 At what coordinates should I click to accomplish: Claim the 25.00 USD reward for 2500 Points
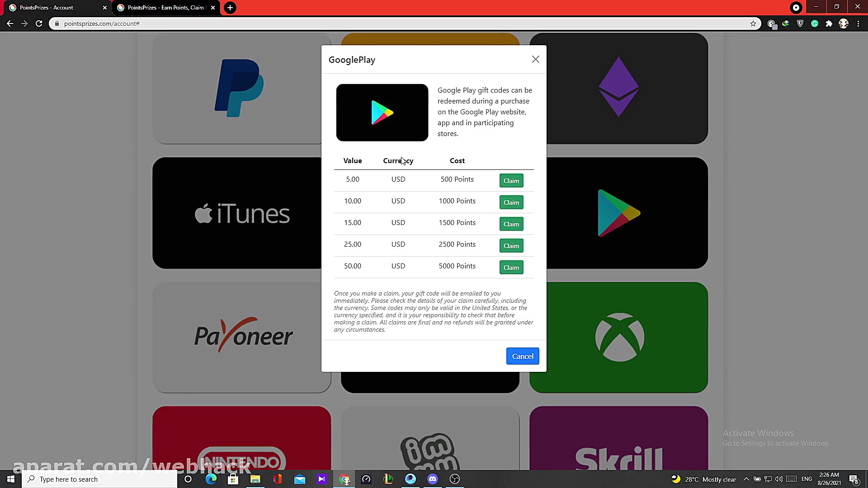(x=511, y=246)
